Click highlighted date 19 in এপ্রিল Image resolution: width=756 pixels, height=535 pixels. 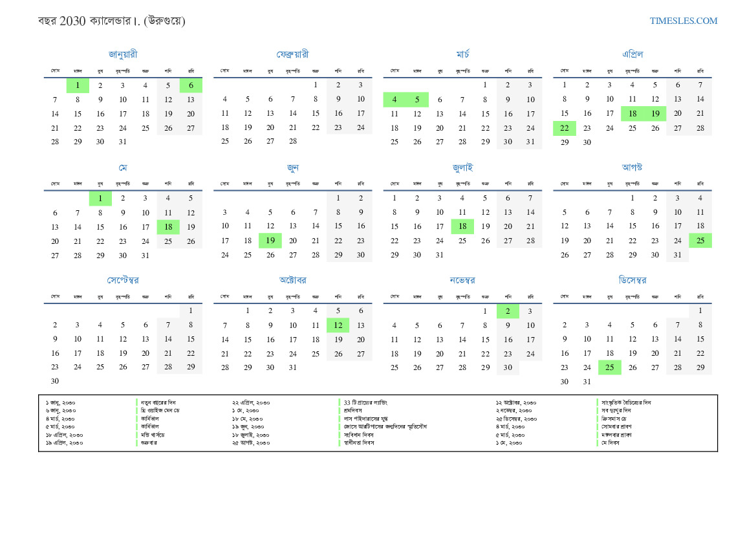(x=654, y=114)
